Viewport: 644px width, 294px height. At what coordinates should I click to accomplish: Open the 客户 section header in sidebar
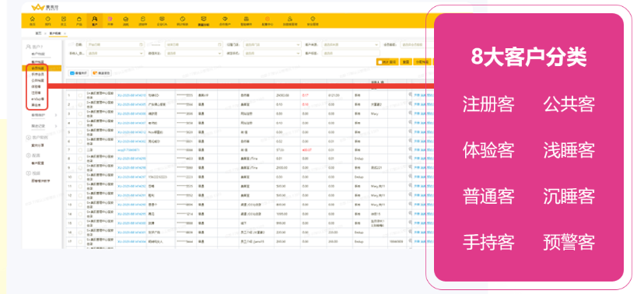34,47
